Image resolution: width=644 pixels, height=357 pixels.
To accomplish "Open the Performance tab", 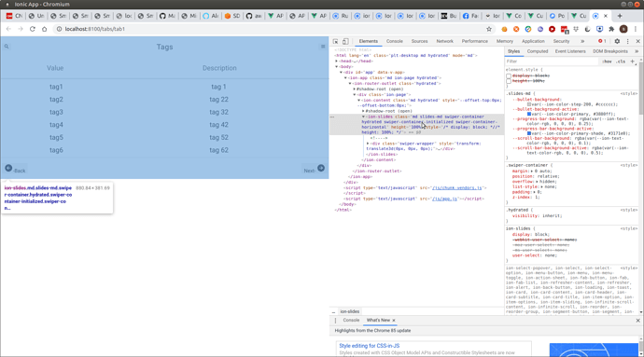I will click(475, 41).
